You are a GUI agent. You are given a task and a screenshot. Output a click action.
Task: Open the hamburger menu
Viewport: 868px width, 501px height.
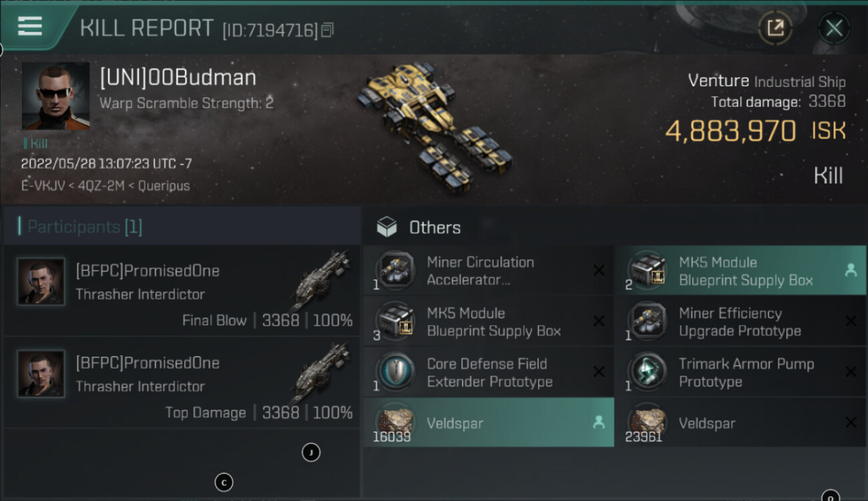click(x=31, y=27)
